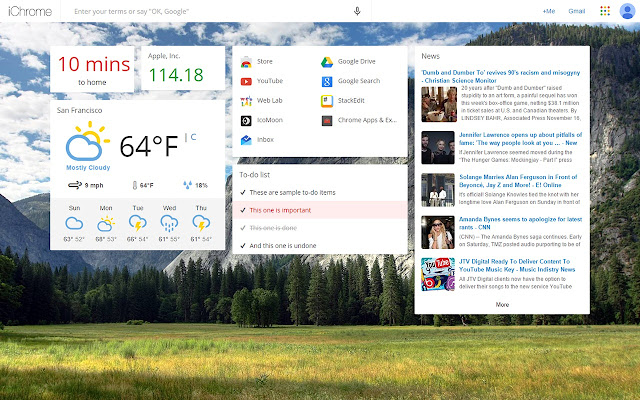This screenshot has width=640, height=400.
Task: Uncheck the 'This one is done' item
Action: (x=243, y=228)
